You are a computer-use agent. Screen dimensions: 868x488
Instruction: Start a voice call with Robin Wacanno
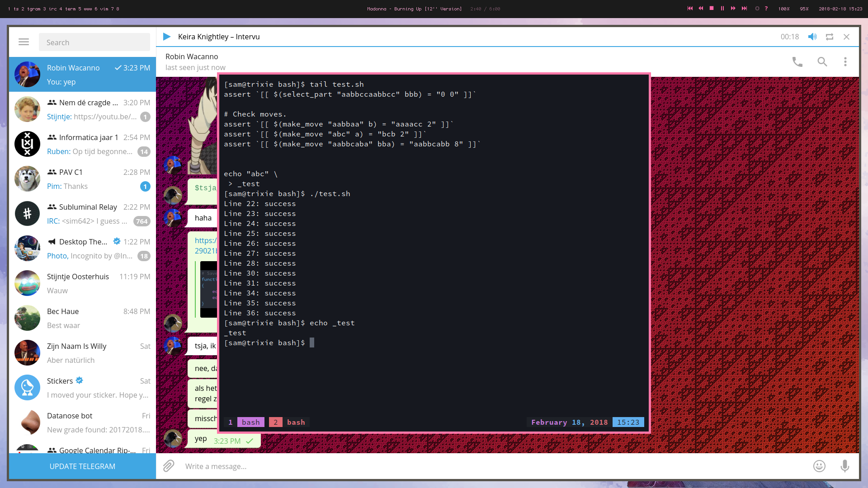click(x=797, y=62)
